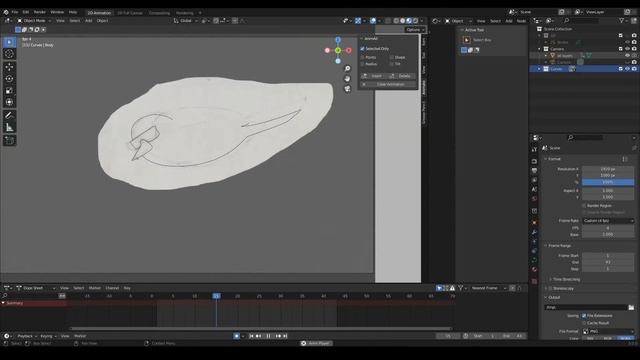Select the Annotate tool
The image size is (640, 360).
click(x=9, y=116)
